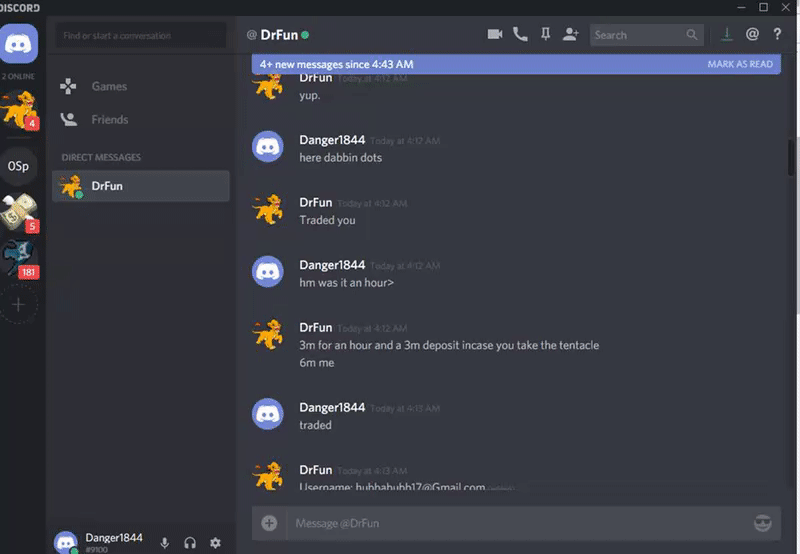Start a voice call with DrFun

tap(520, 34)
